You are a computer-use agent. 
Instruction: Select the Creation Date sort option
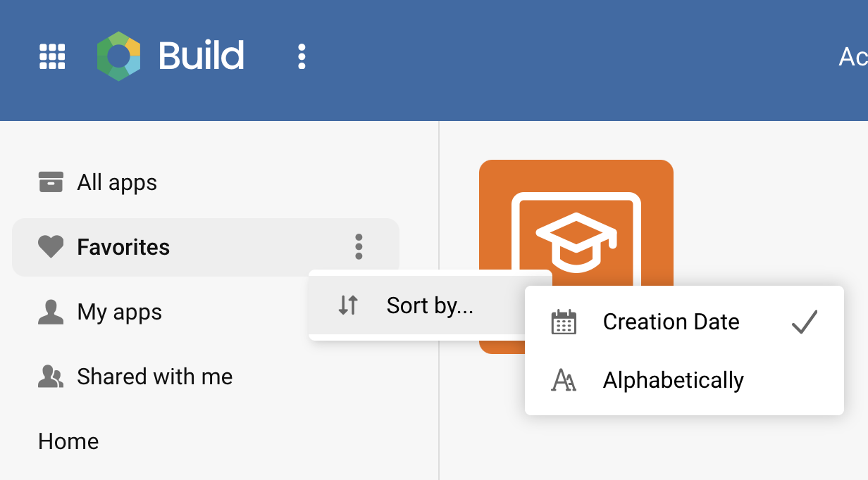pos(671,322)
